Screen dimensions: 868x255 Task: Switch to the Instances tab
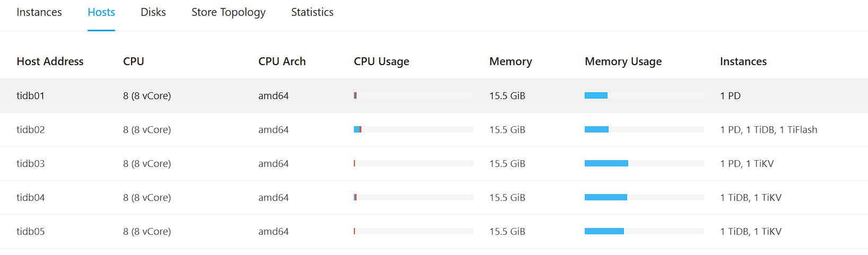pyautogui.click(x=39, y=12)
